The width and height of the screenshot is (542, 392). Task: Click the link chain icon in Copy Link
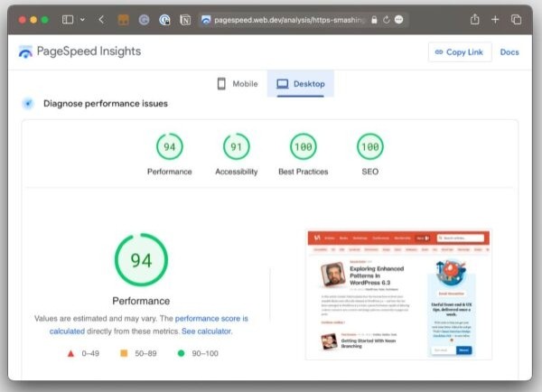click(x=439, y=52)
